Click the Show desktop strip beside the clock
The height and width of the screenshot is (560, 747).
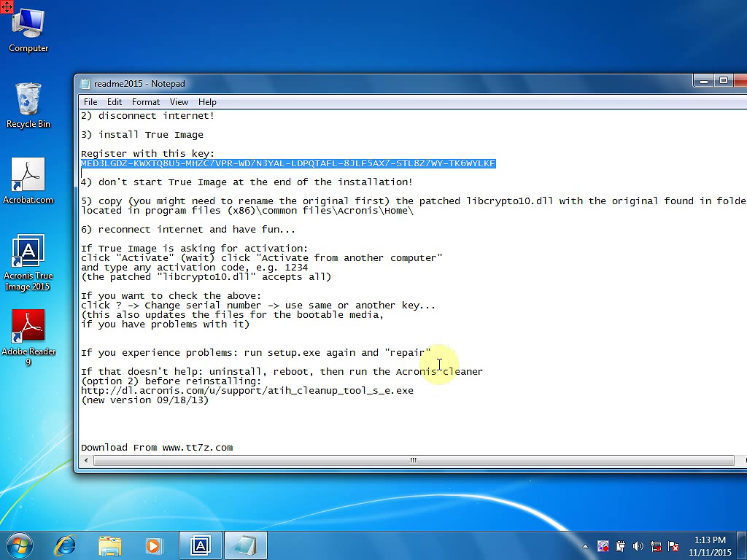click(x=741, y=545)
